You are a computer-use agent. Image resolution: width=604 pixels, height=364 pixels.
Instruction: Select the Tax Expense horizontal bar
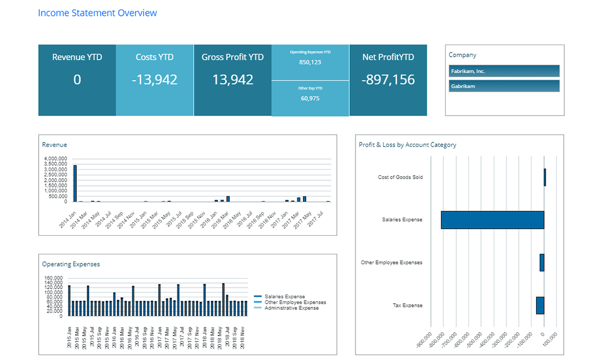click(x=540, y=305)
